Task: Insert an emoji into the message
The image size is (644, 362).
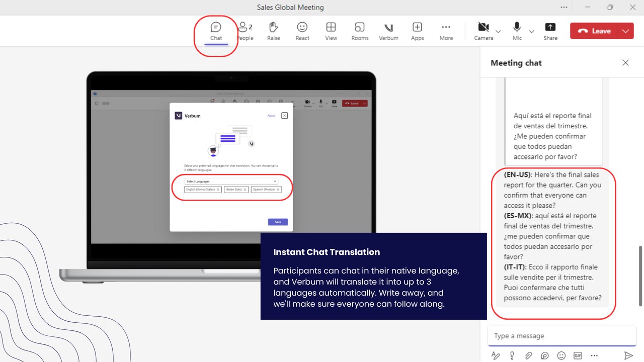Action: 561,355
